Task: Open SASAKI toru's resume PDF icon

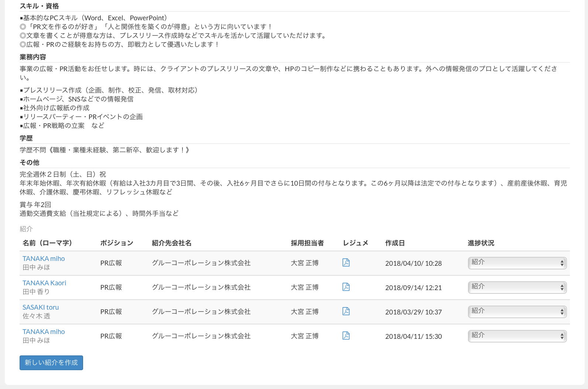Action: click(x=346, y=311)
